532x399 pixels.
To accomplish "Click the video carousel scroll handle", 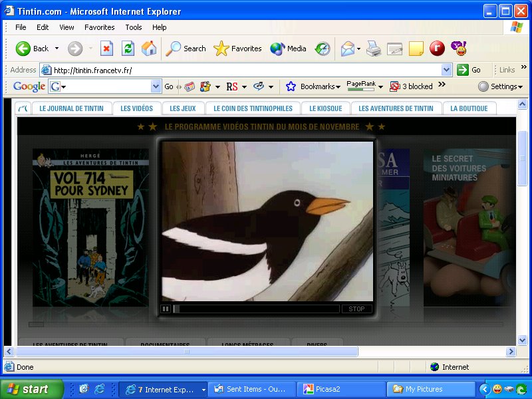I will (x=37, y=325).
